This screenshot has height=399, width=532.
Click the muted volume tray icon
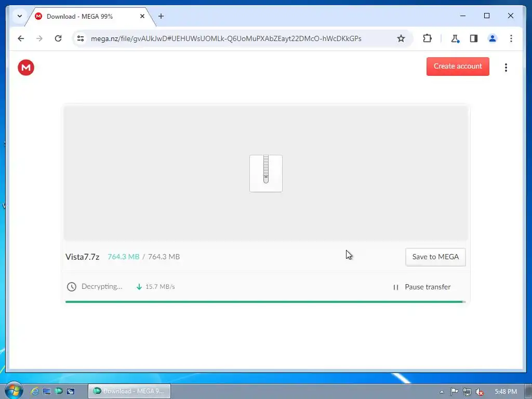point(479,392)
